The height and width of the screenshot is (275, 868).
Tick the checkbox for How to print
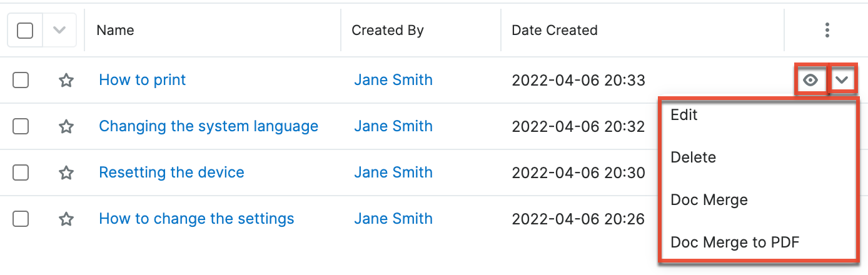pyautogui.click(x=21, y=80)
